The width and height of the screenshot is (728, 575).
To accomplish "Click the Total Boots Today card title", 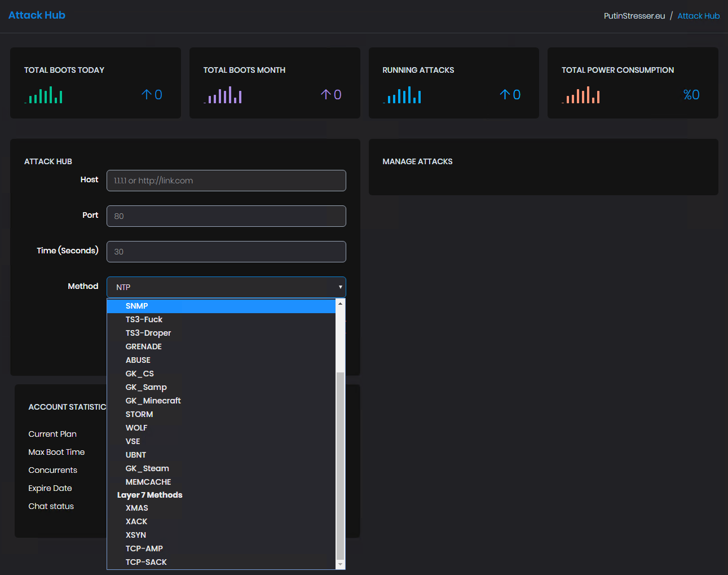I will click(x=64, y=70).
